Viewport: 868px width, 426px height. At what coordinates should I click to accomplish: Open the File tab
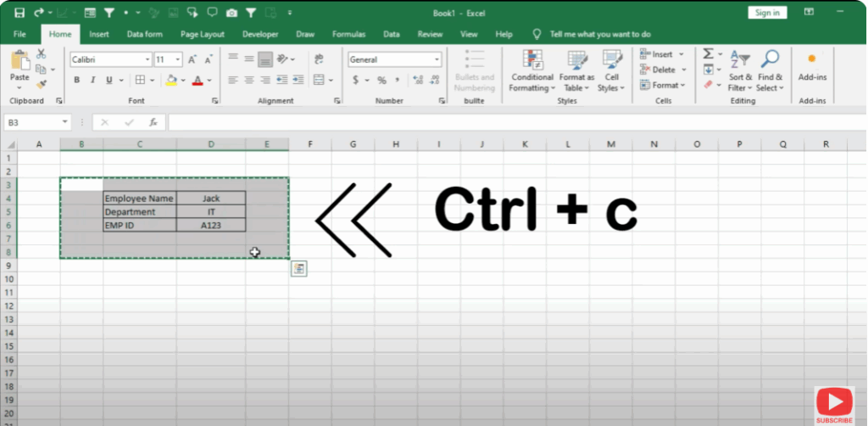19,34
